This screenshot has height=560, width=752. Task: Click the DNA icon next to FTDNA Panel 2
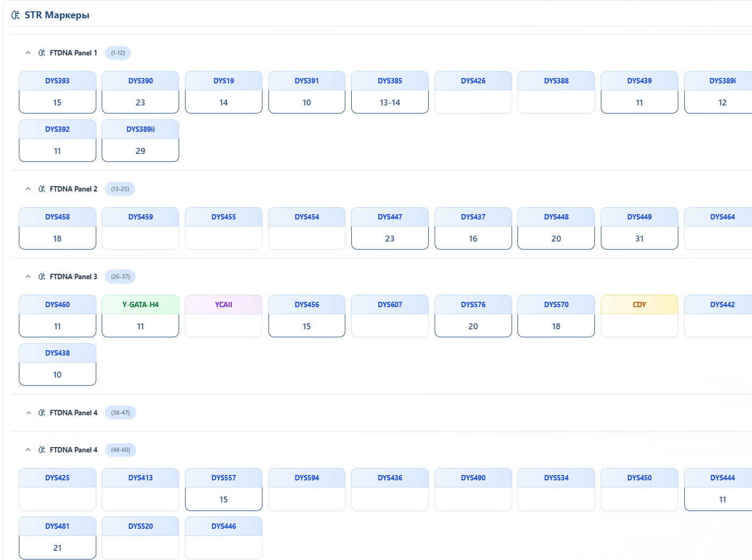[x=42, y=189]
